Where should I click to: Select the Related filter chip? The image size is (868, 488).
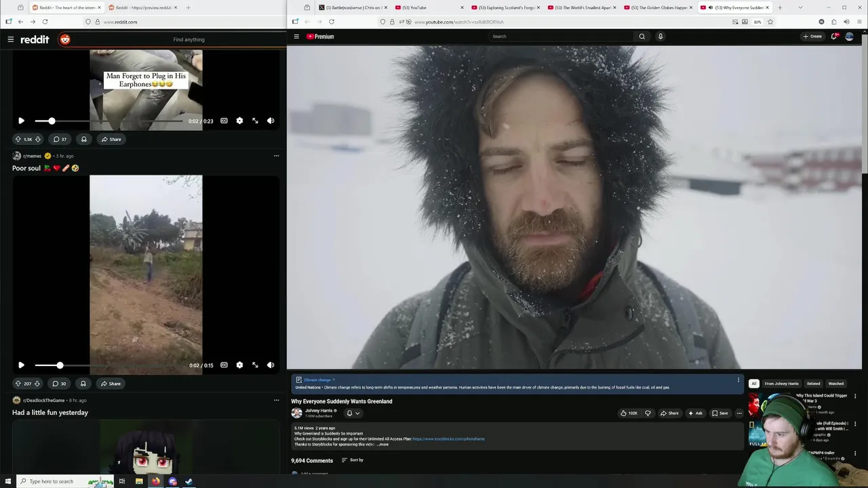[813, 384]
